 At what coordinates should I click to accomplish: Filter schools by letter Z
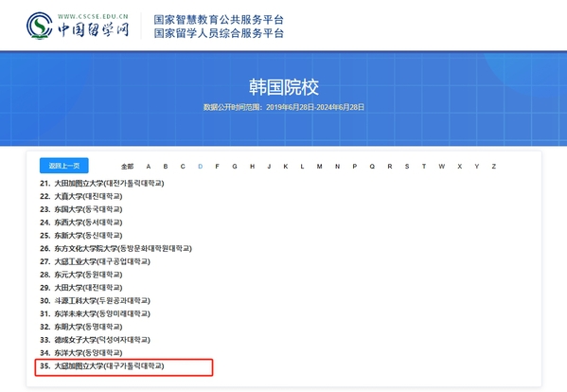(x=493, y=167)
